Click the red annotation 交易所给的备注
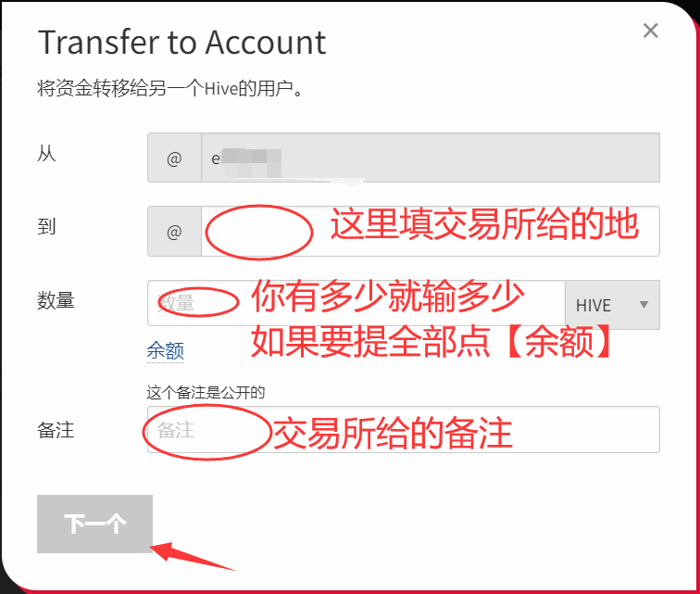This screenshot has width=700, height=594. [x=393, y=433]
